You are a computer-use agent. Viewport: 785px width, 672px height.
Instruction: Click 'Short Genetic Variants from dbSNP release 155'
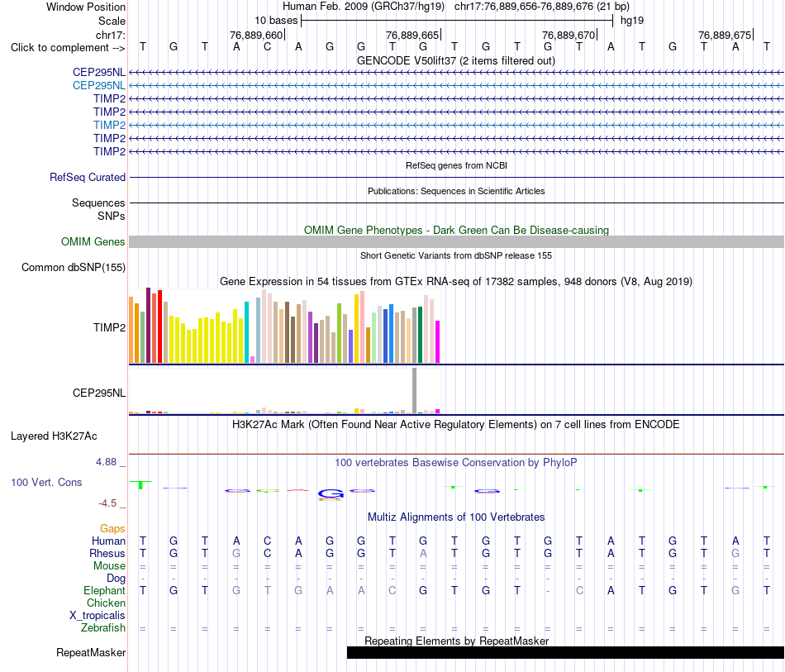click(x=456, y=255)
